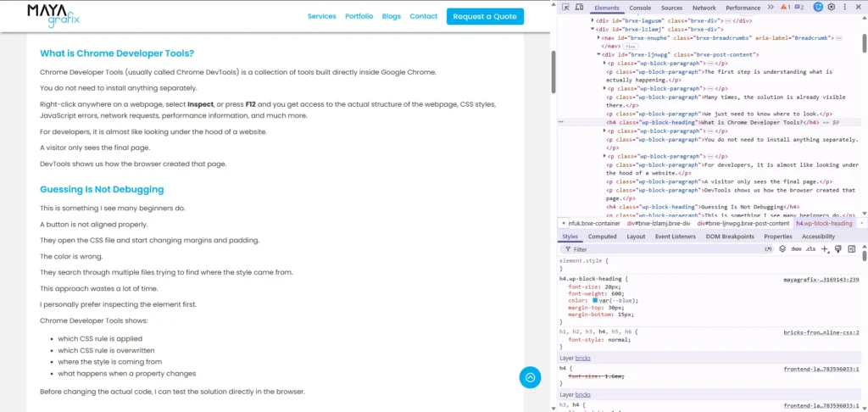Click the CSS layers view icon
868x412 pixels.
782,249
